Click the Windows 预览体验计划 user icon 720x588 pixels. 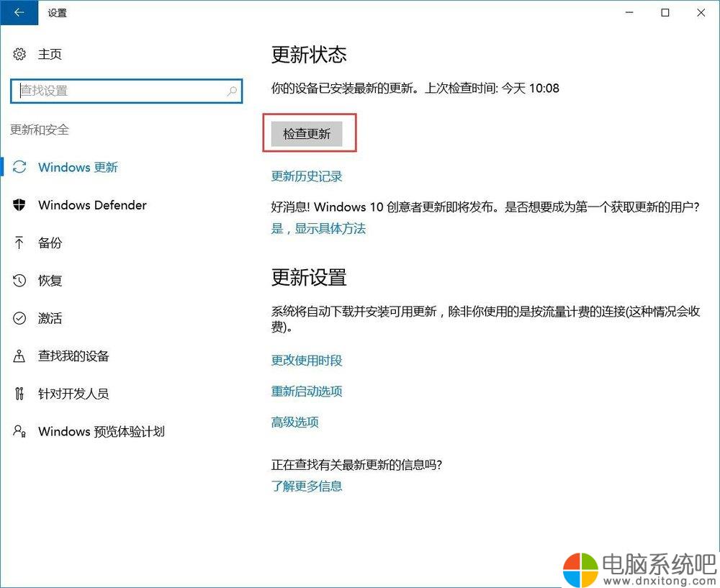19,431
